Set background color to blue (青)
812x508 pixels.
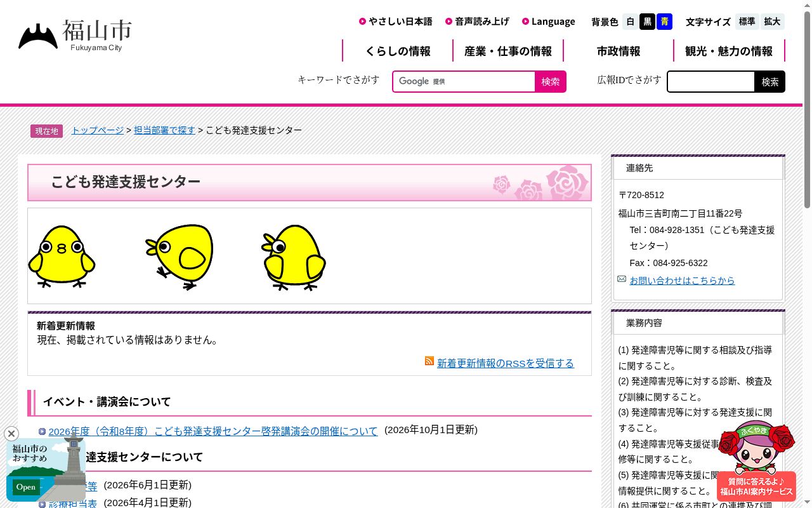tap(664, 22)
